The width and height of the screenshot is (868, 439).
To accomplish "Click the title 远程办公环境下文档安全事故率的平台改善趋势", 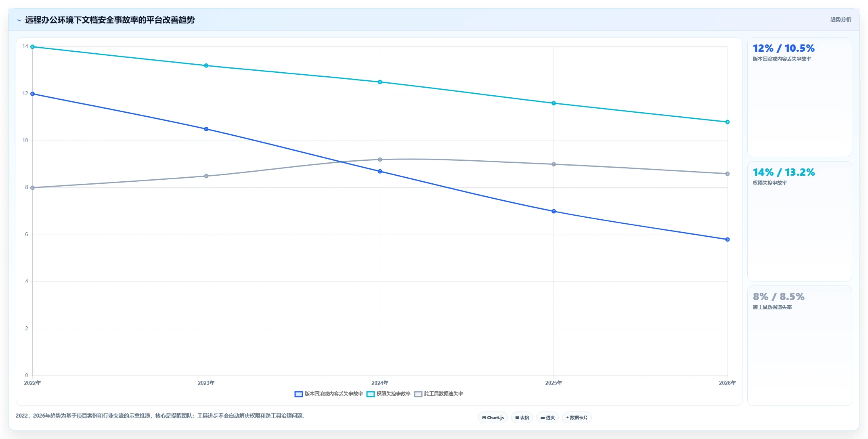I will coord(110,20).
